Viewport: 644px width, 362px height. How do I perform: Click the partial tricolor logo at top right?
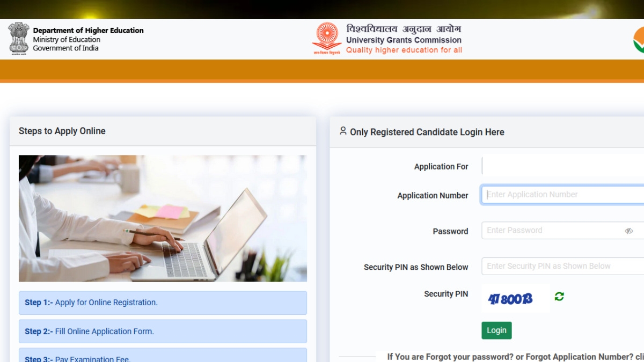pos(639,39)
